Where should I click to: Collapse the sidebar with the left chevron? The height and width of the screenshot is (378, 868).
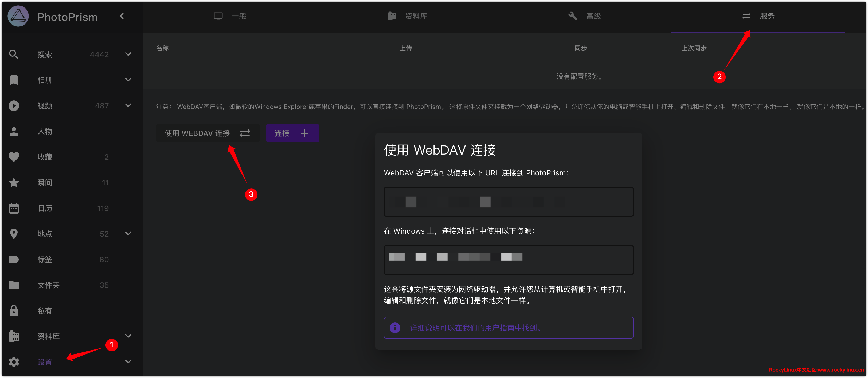click(x=122, y=16)
